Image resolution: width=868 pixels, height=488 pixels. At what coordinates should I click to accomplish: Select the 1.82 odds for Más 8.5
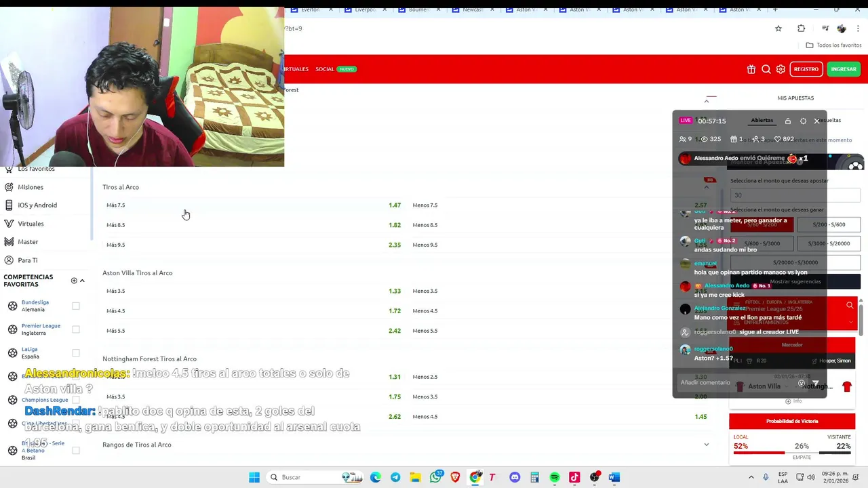pyautogui.click(x=395, y=225)
